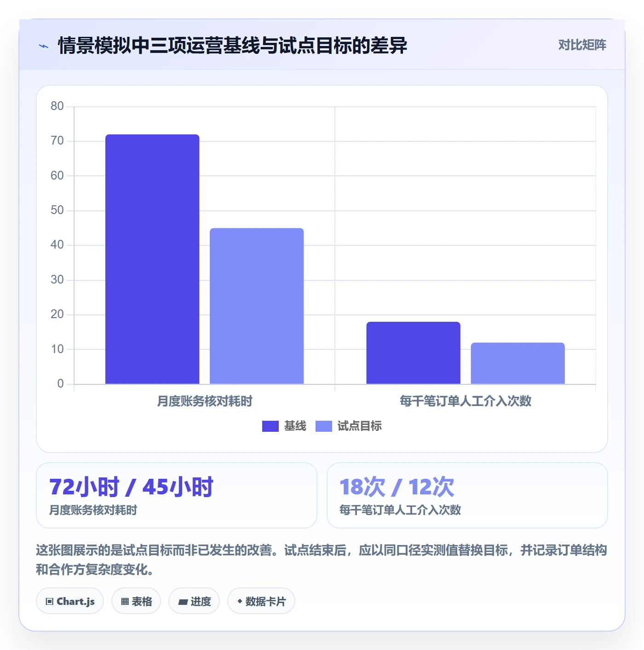This screenshot has width=644, height=650.
Task: Click the square icon in Chart.js chip
Action: pos(50,602)
